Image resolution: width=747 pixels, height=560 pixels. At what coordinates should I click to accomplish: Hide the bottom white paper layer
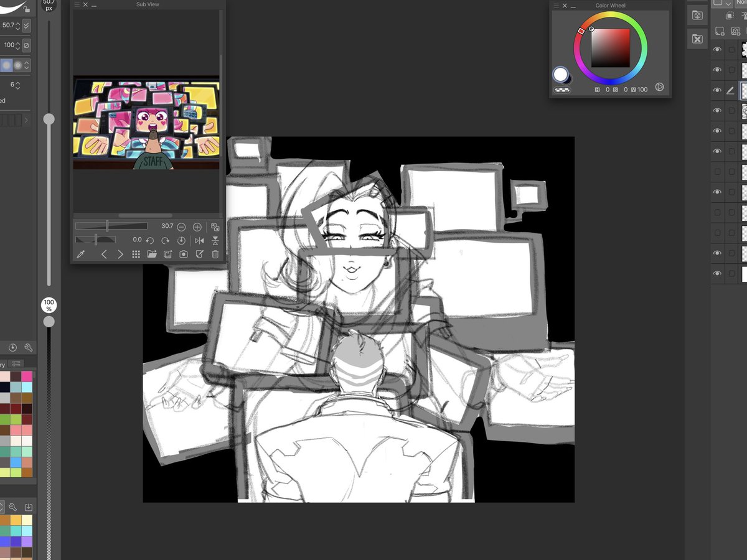[x=717, y=273]
